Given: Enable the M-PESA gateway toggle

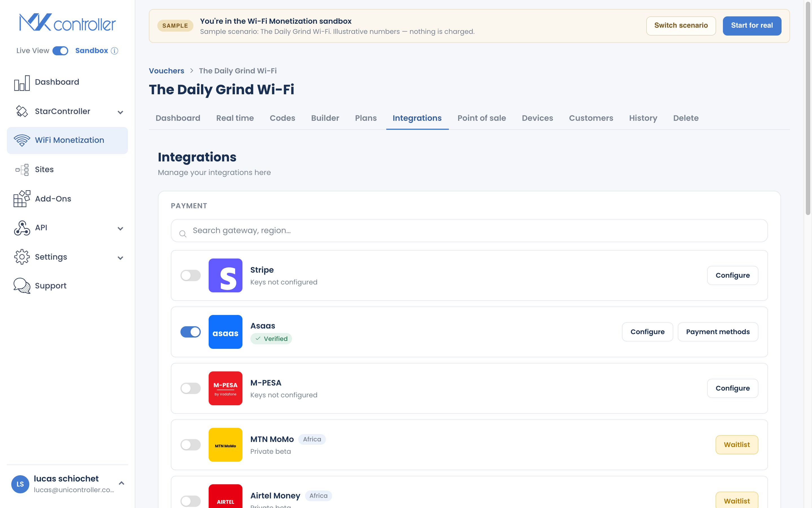Looking at the screenshot, I should click(x=191, y=388).
